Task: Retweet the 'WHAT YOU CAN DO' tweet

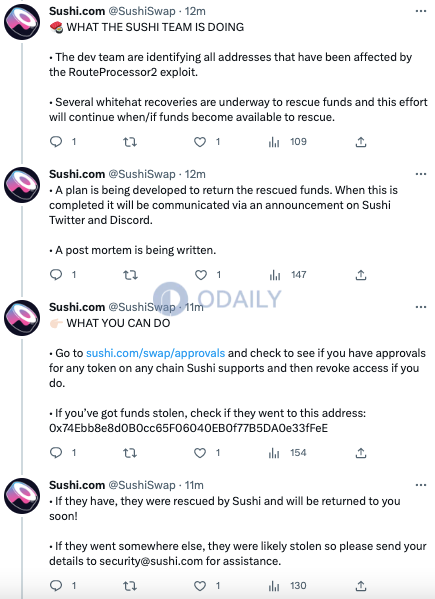Action: click(130, 453)
